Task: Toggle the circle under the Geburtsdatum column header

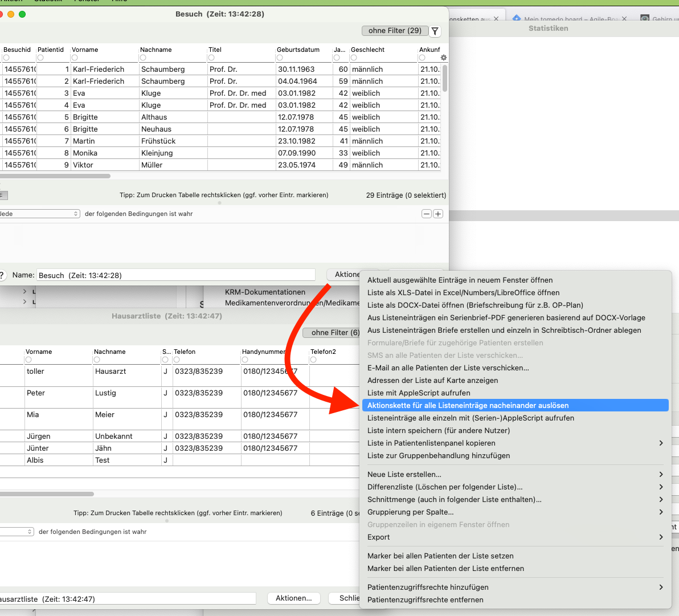Action: (280, 58)
